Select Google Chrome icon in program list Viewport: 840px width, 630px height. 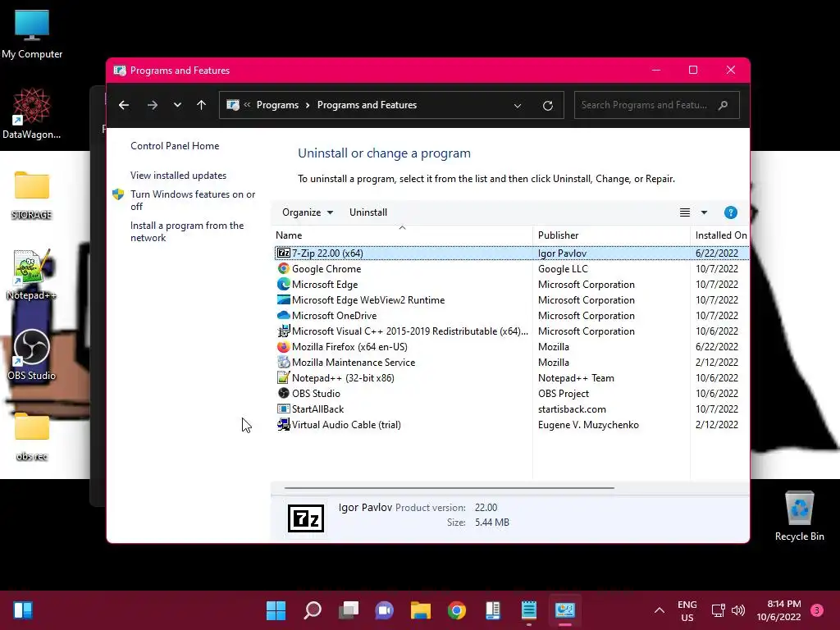283,268
